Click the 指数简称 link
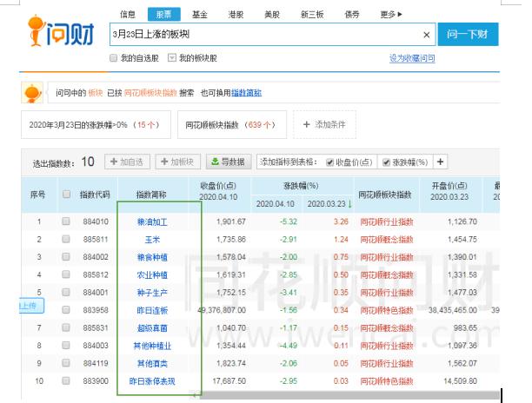 tap(246, 93)
